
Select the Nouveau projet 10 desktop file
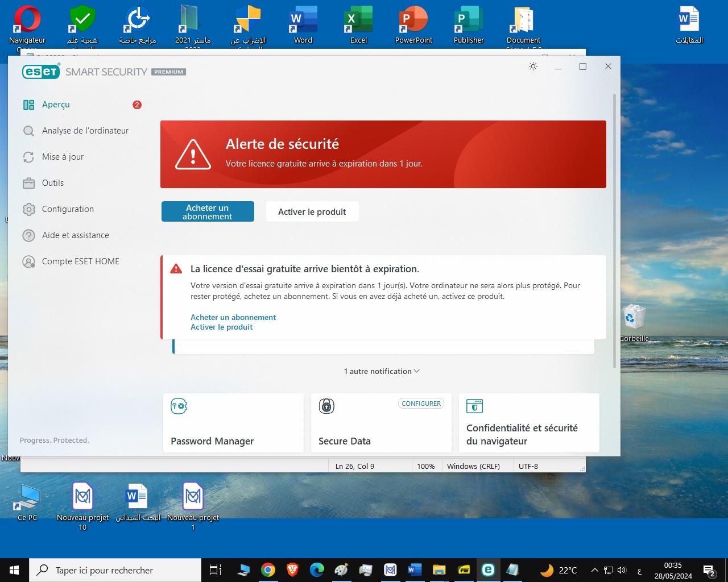[82, 506]
